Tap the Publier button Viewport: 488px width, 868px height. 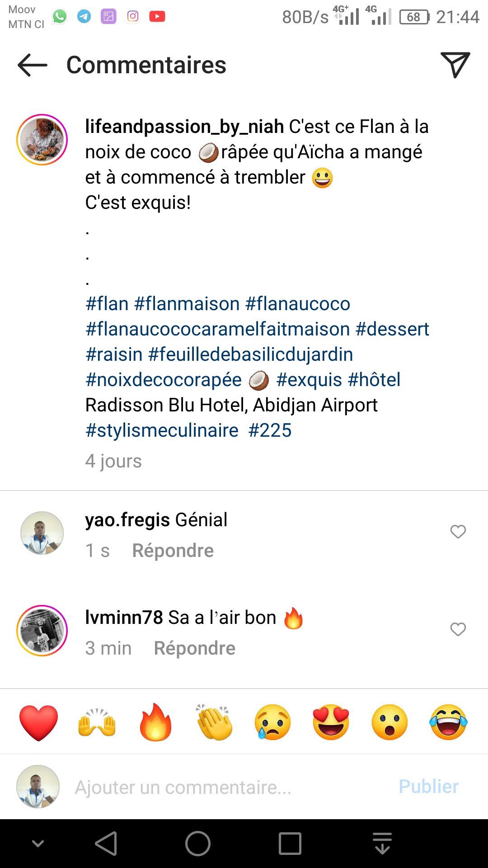[428, 787]
